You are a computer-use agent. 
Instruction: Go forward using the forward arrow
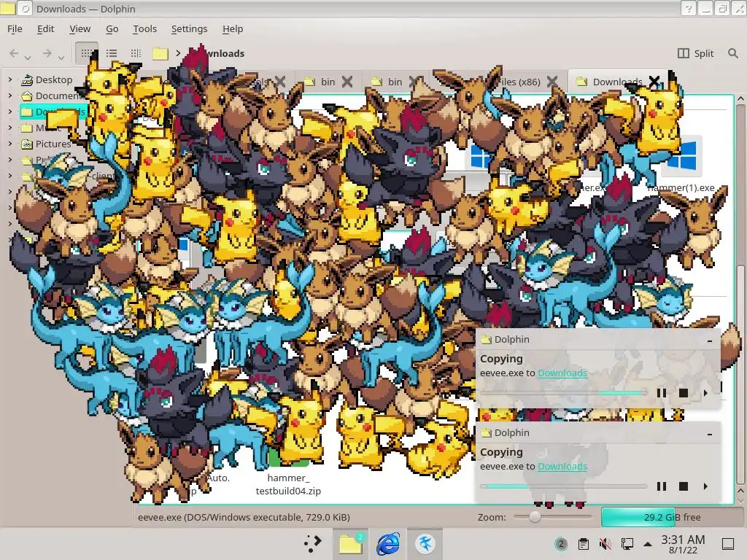(47, 53)
